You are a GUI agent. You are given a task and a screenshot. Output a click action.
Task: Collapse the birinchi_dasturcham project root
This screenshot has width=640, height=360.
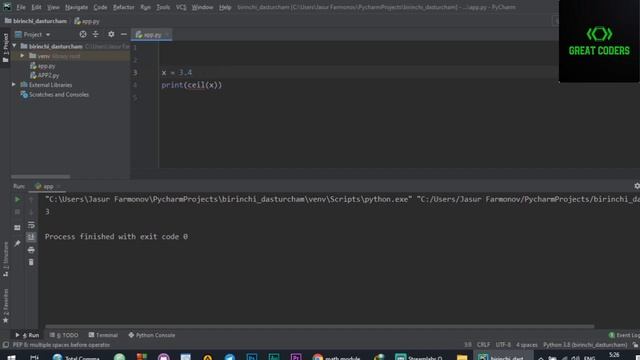15,46
